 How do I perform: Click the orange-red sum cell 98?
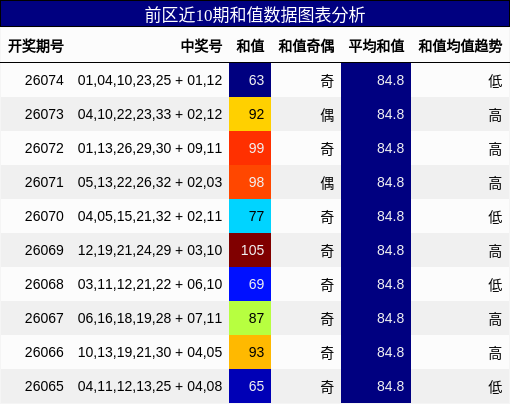(x=250, y=182)
